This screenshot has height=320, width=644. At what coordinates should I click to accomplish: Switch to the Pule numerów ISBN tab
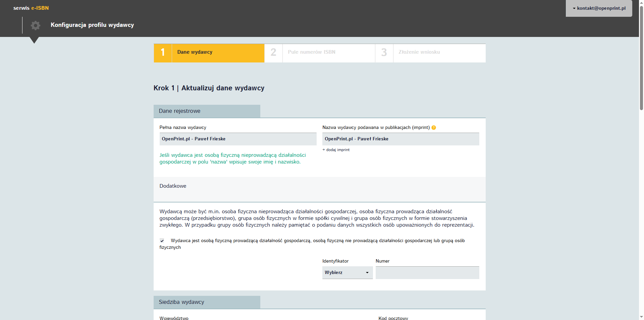tap(311, 52)
